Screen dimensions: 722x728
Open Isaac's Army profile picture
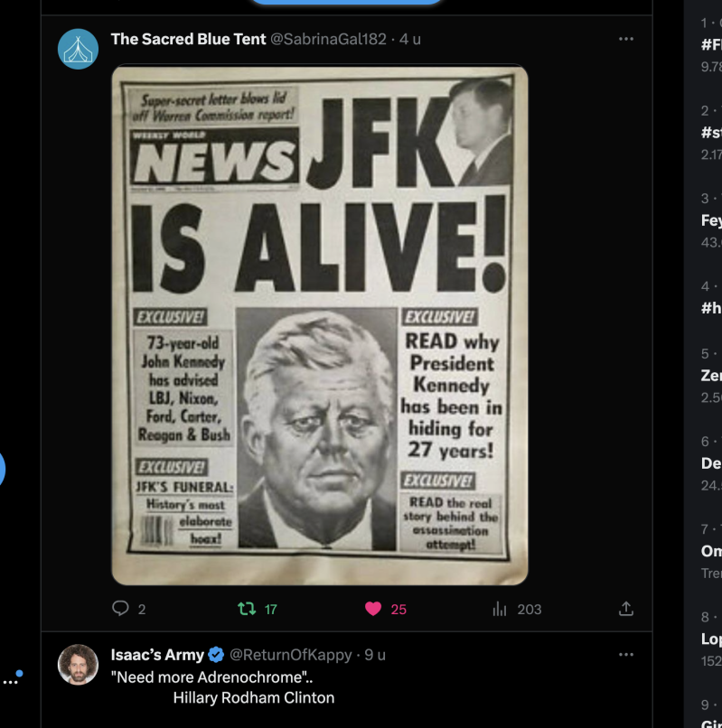coord(78,665)
